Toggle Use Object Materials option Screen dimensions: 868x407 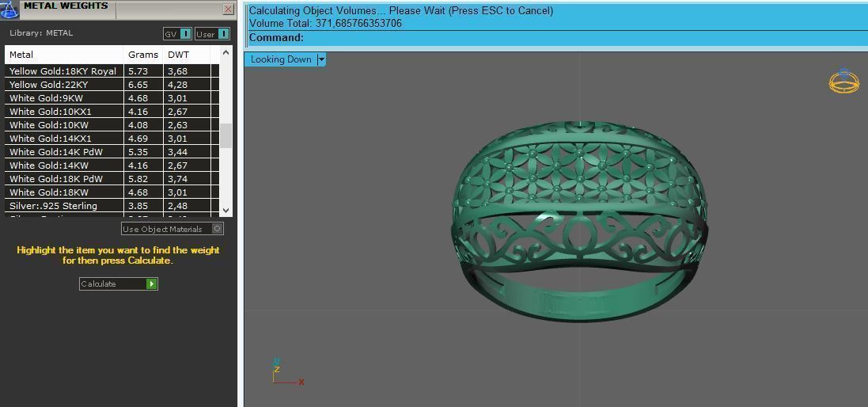(x=172, y=229)
